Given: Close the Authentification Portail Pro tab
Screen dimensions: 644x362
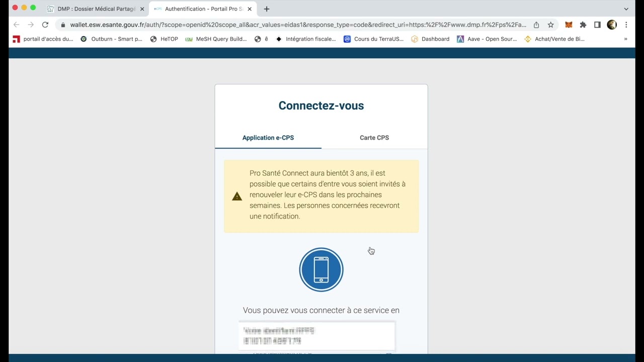Looking at the screenshot, I should tap(250, 9).
